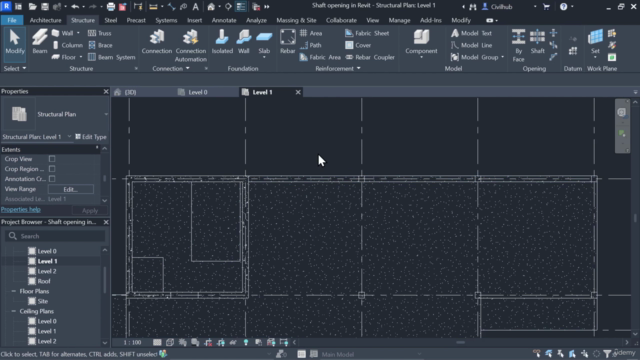Click the horizontal scrollbar of the view
Image resolution: width=640 pixels, height=360 pixels.
point(460,342)
